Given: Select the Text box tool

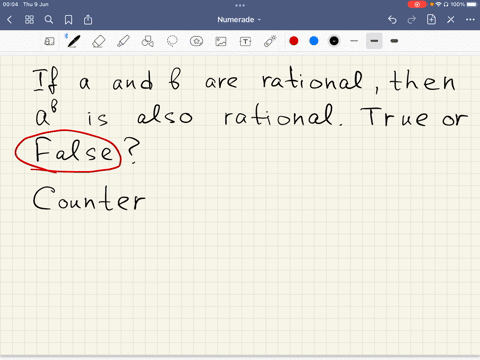Looking at the screenshot, I should click(x=245, y=41).
